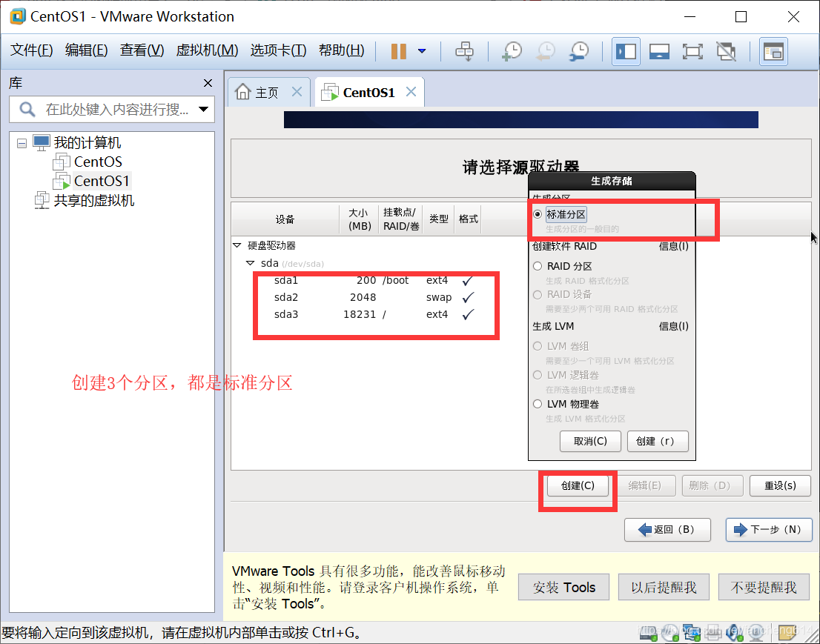Open the library search dropdown arrow
The height and width of the screenshot is (644, 820).
[x=203, y=109]
